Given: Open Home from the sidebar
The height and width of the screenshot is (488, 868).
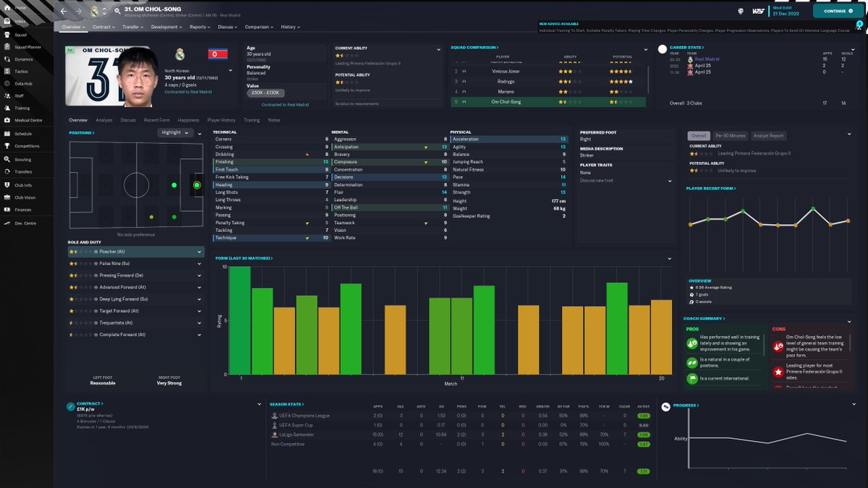Looking at the screenshot, I should [7, 8].
